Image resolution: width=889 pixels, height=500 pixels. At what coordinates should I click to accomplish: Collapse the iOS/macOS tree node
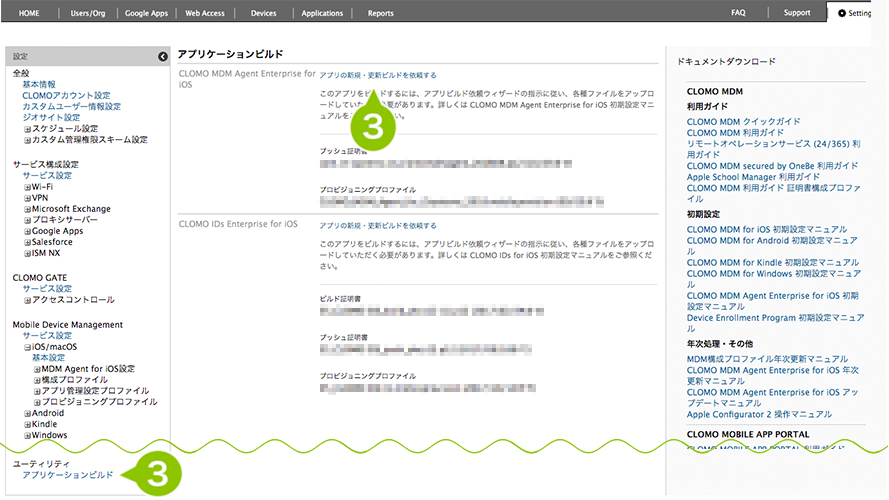click(27, 348)
